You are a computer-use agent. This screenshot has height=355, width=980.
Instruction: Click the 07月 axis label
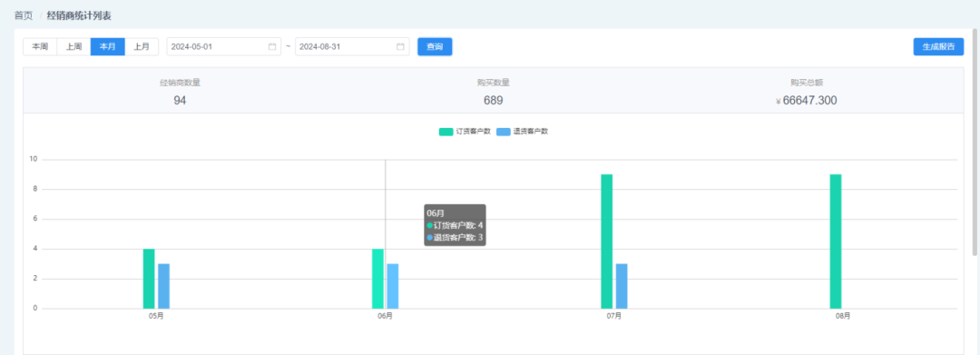point(613,316)
